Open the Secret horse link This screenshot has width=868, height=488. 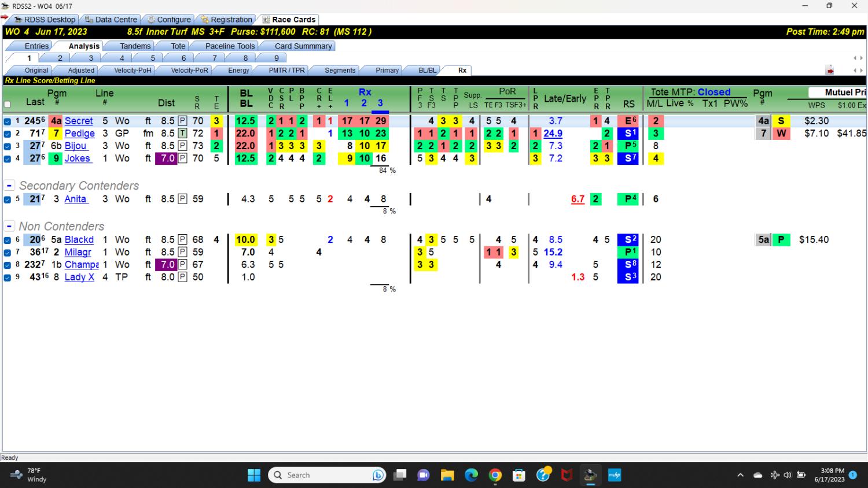point(79,121)
